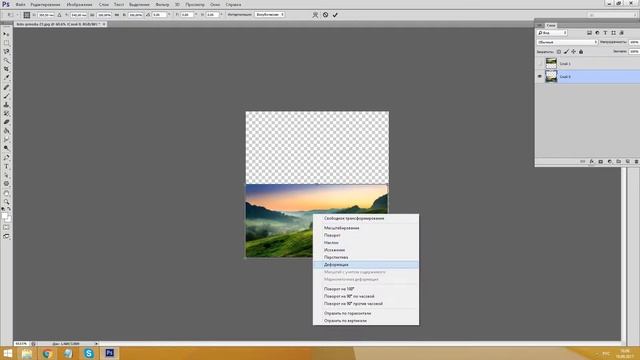The width and height of the screenshot is (640, 360).
Task: Open the layer fill dropdown
Action: [634, 51]
